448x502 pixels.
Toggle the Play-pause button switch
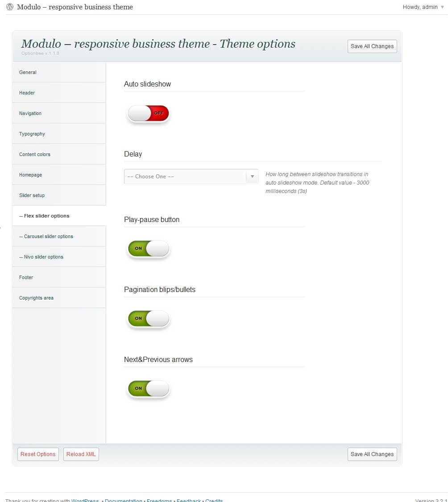point(149,248)
